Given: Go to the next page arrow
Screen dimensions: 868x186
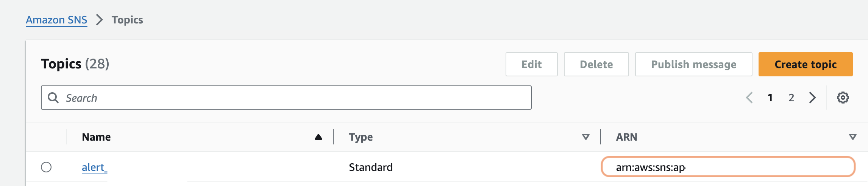Looking at the screenshot, I should (x=812, y=98).
